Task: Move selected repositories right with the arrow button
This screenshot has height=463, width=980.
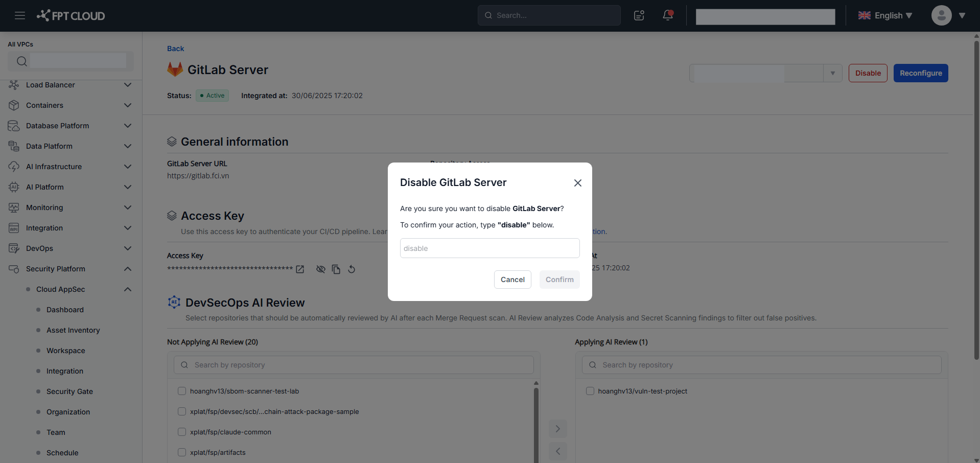Action: point(558,429)
